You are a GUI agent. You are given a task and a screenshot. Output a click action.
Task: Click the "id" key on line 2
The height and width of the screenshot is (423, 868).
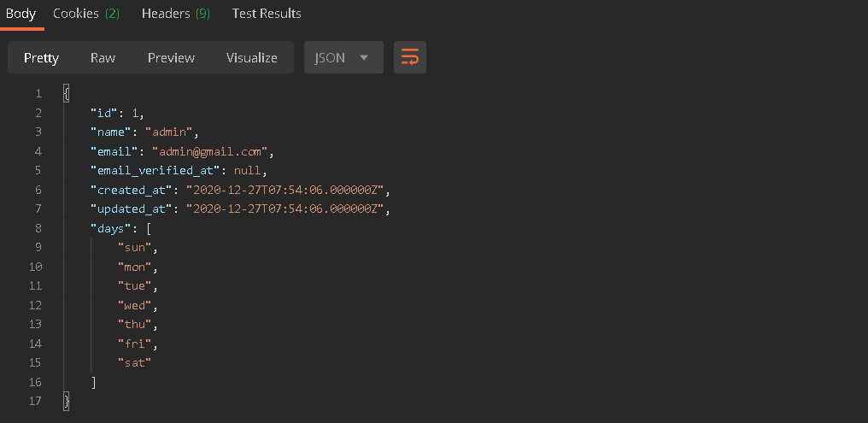point(104,113)
